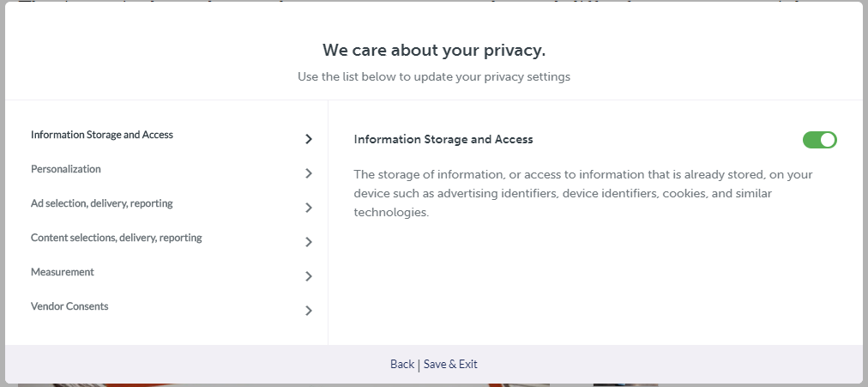Expand Content selections, delivery, reporting via its chevron
This screenshot has height=387, width=868.
tap(309, 242)
